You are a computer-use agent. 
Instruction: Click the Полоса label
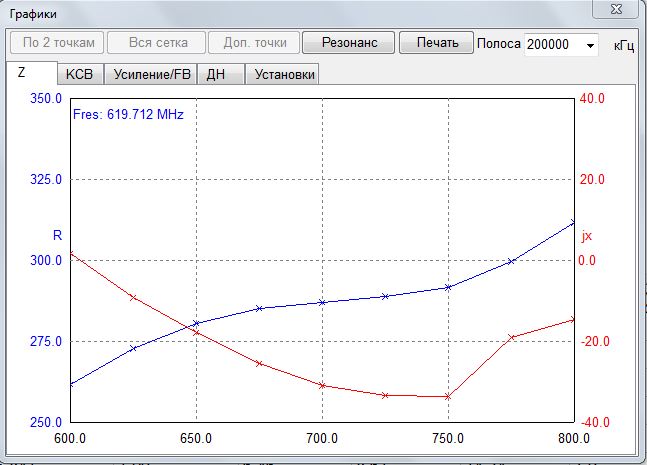[498, 44]
